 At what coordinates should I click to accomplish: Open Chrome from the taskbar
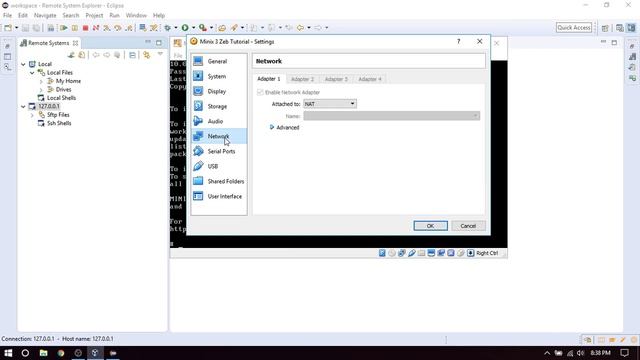61,353
